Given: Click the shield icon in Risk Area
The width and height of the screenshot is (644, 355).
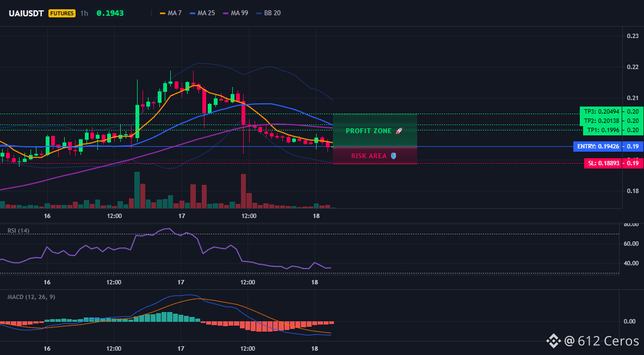Looking at the screenshot, I should coord(393,156).
